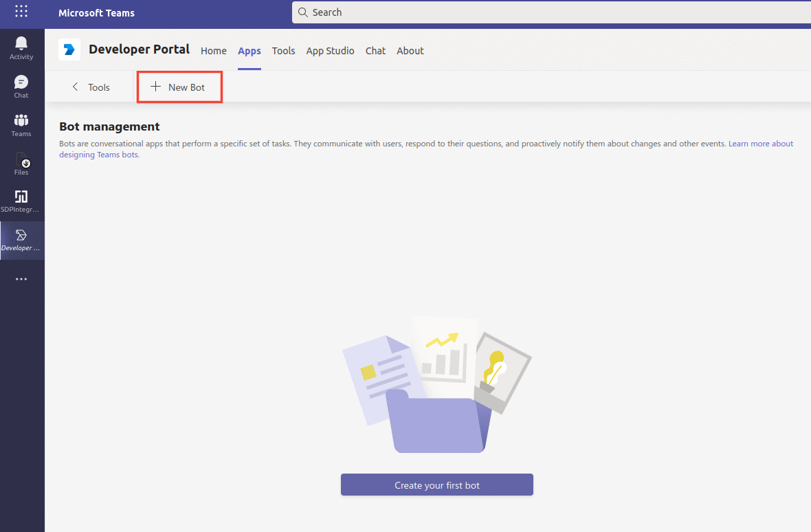The image size is (811, 532).
Task: Click the Tools back label
Action: [x=99, y=87]
